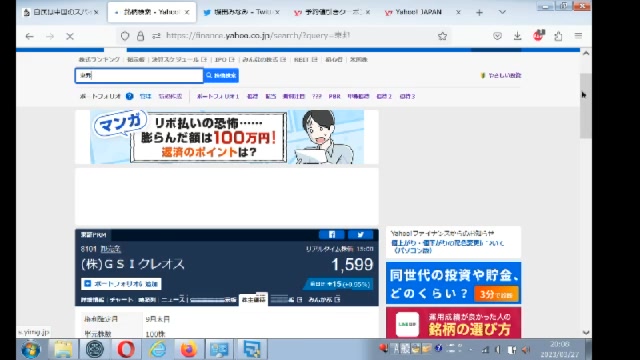Open Windows Explorer folder in taskbar

[63, 350]
